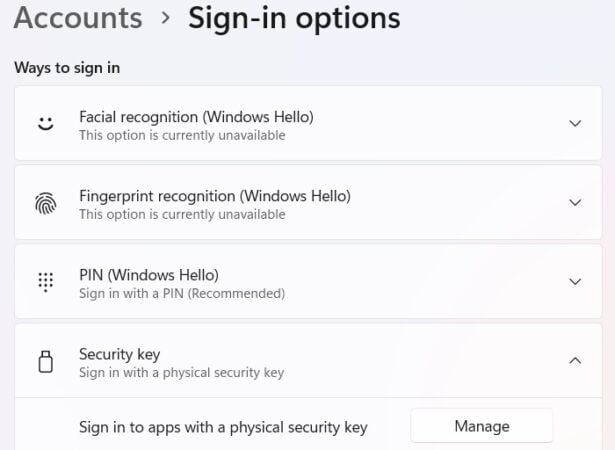This screenshot has width=615, height=450.
Task: Go back to Accounts breadcrumb
Action: [78, 18]
